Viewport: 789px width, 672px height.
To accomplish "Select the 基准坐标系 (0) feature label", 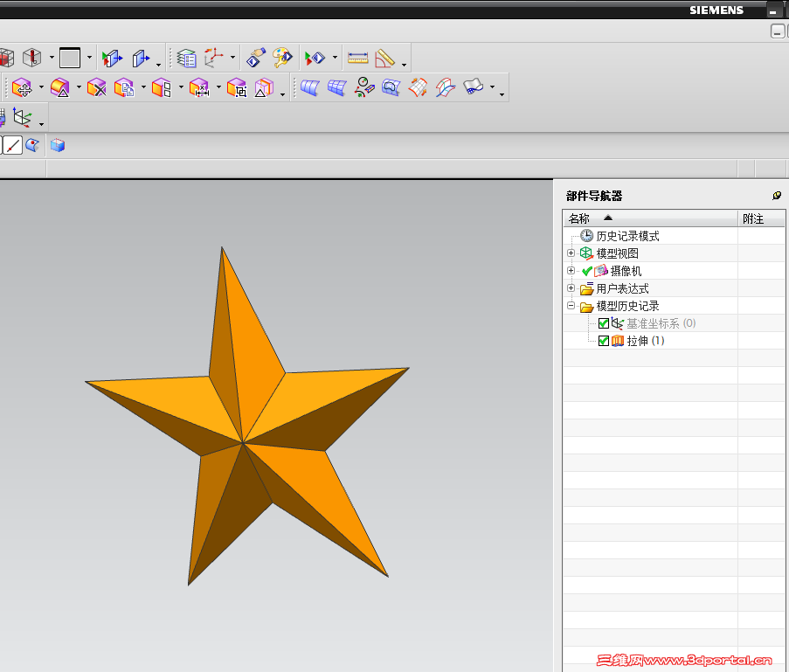I will 661,323.
